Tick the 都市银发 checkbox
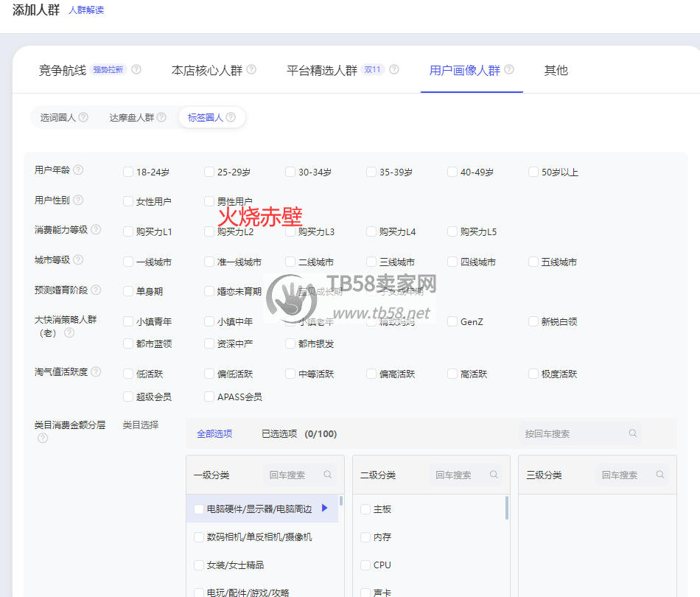Image resolution: width=700 pixels, height=597 pixels. [290, 343]
